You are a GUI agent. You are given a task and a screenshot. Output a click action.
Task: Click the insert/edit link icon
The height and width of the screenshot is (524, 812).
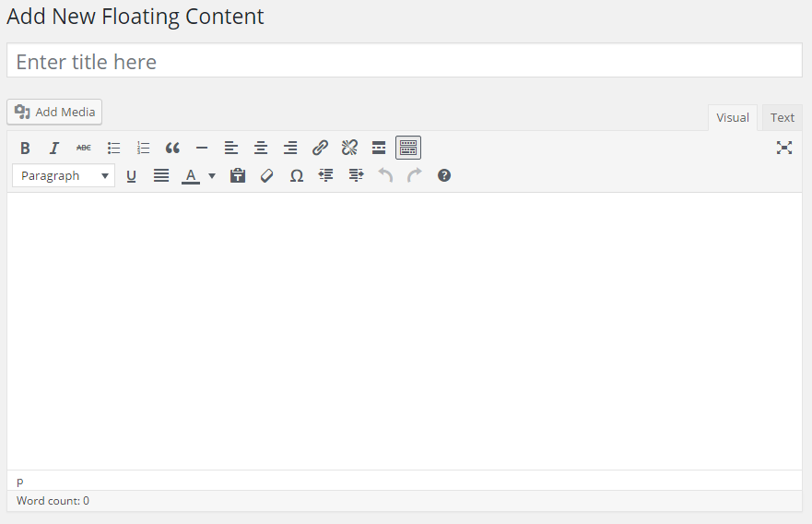click(x=320, y=148)
